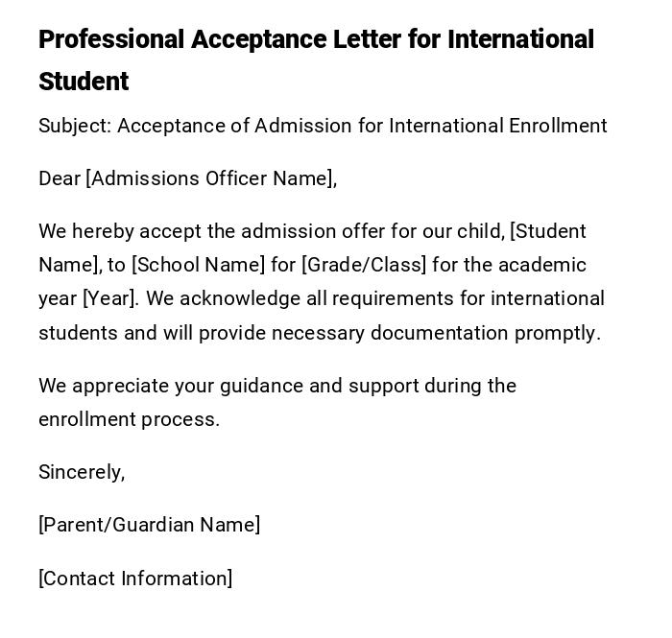Image resolution: width=672 pixels, height=638 pixels.
Task: Click the [Year] placeholder
Action: (x=110, y=298)
